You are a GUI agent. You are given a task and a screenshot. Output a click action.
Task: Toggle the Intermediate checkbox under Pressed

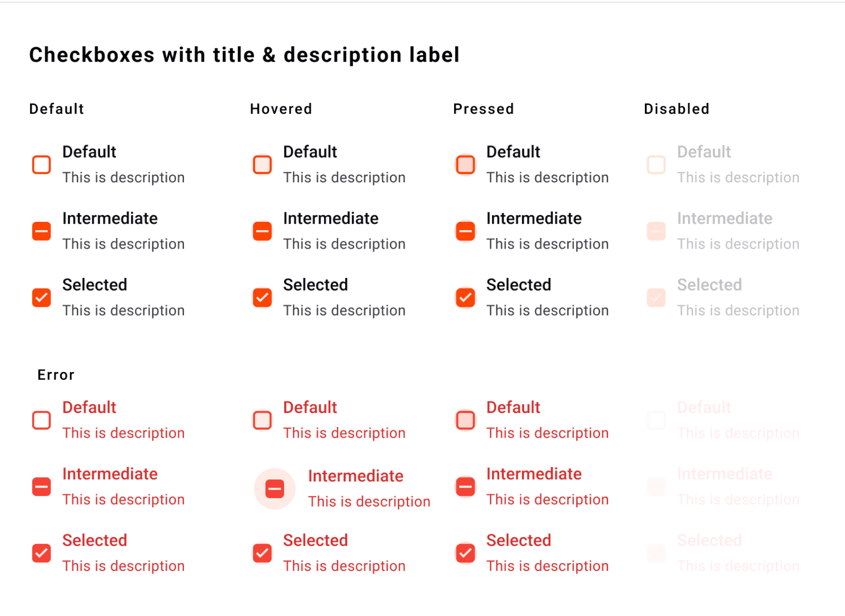[x=466, y=231]
